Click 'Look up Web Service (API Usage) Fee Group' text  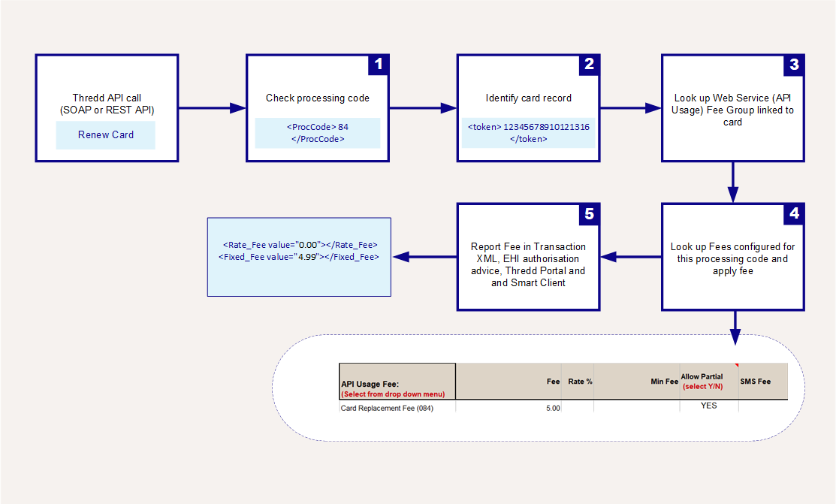click(x=732, y=104)
